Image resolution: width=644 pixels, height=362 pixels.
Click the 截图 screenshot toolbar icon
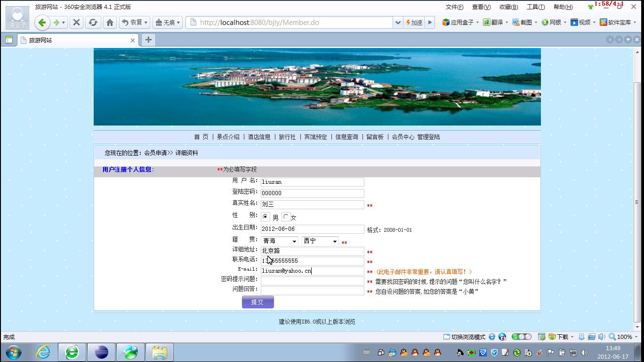coord(522,22)
